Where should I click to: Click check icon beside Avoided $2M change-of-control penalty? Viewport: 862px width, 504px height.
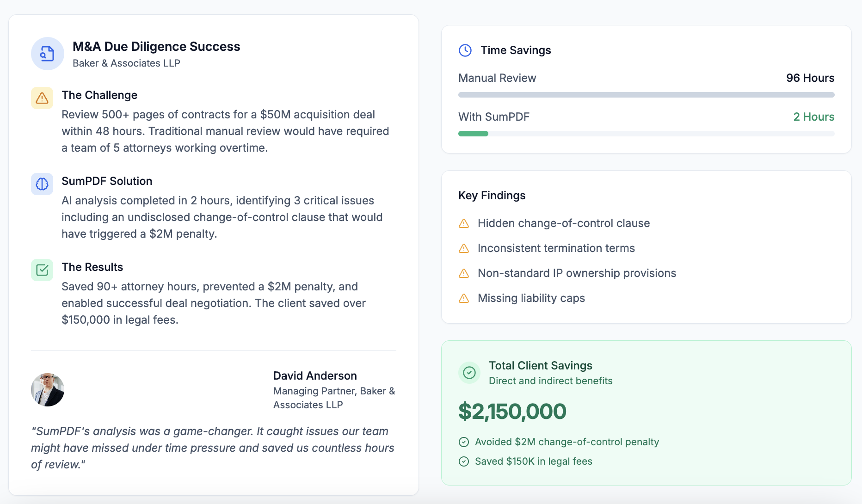[x=464, y=442]
